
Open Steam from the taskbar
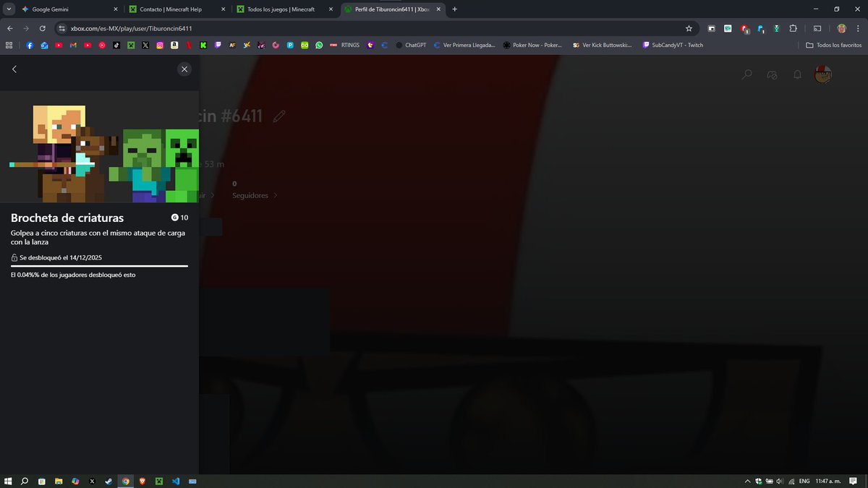tap(109, 481)
